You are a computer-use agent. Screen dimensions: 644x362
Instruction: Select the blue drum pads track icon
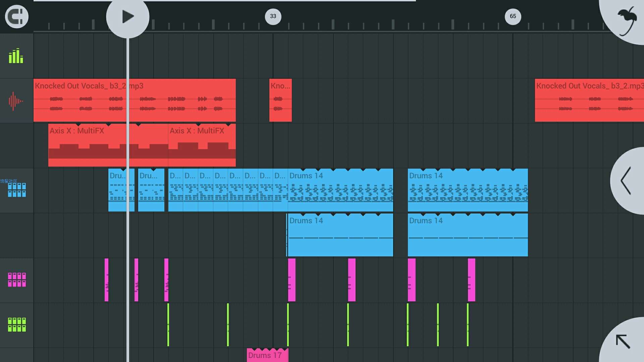pos(17,190)
